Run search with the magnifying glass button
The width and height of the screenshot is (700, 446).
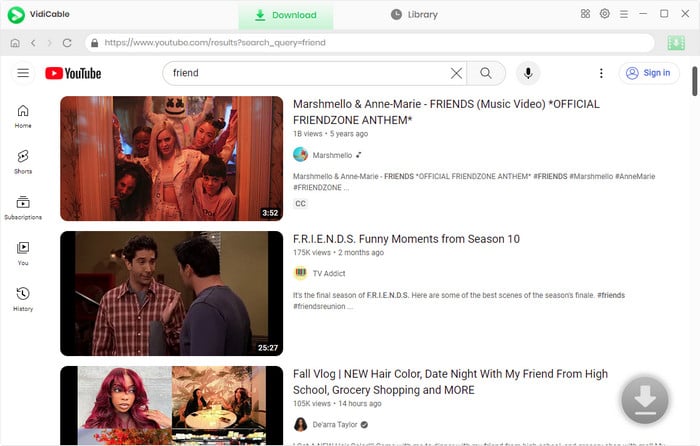point(486,73)
